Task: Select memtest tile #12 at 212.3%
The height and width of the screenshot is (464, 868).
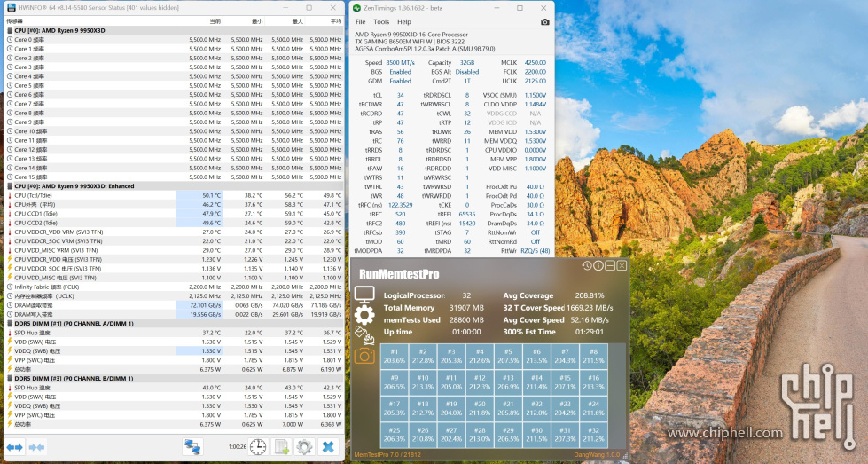Action: 480,382
